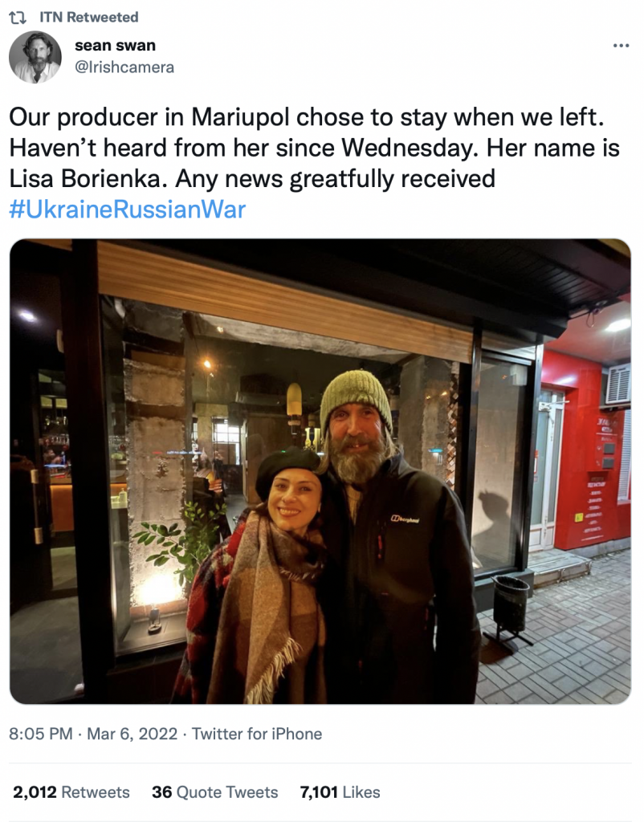
Task: View the 2,012 Retweets list
Action: point(71,791)
